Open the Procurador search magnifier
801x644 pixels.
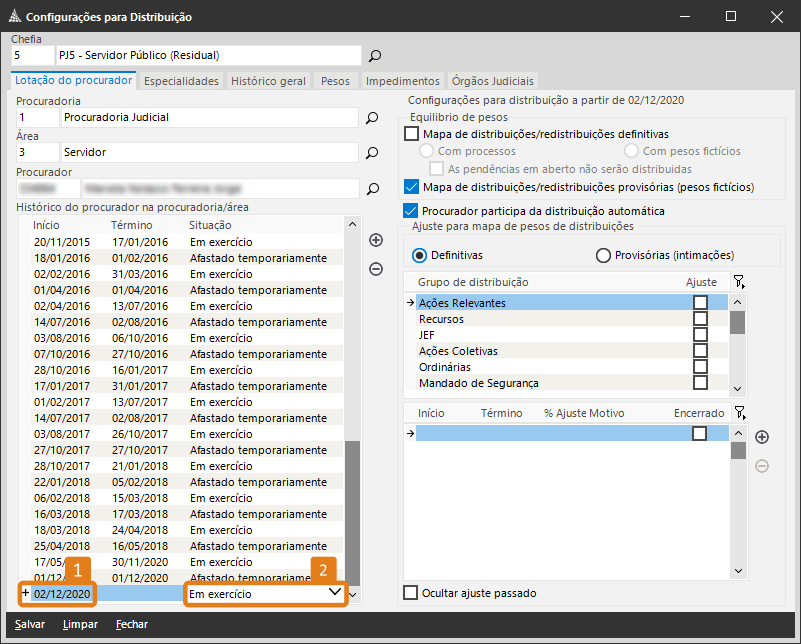coord(372,188)
